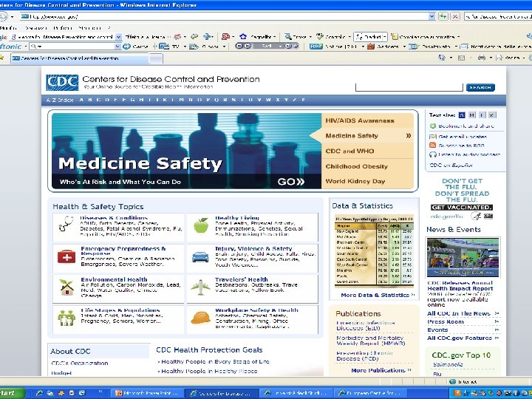Click the TV icon on Softonic toolbar
The width and height of the screenshot is (532, 399).
coord(164,46)
